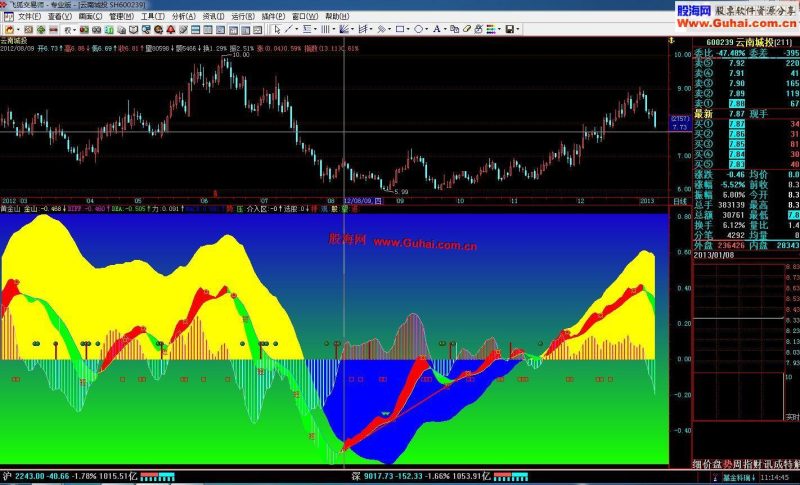Screen dimensions: 800x485
Task: Open the 指 tab in right panel
Action: [x=748, y=464]
